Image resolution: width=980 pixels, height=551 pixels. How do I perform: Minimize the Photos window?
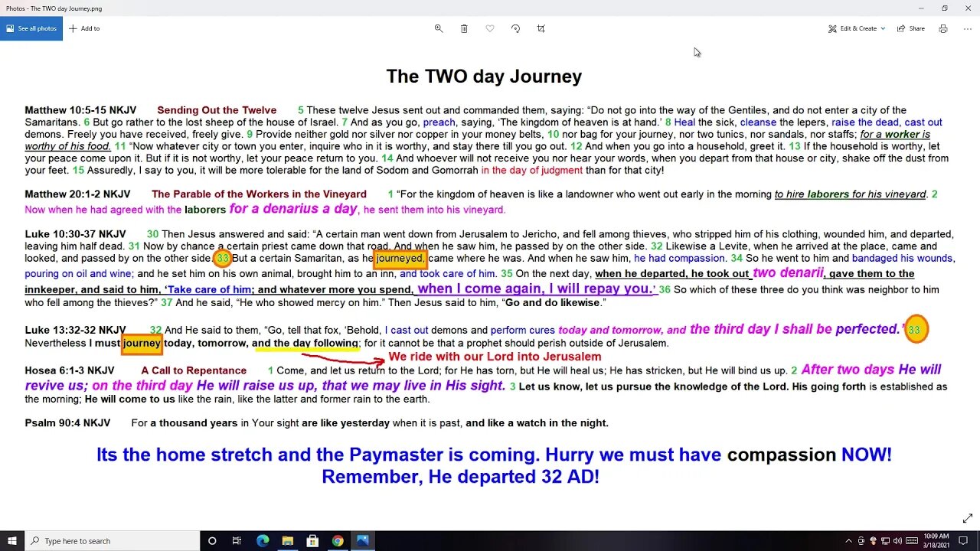pyautogui.click(x=921, y=8)
